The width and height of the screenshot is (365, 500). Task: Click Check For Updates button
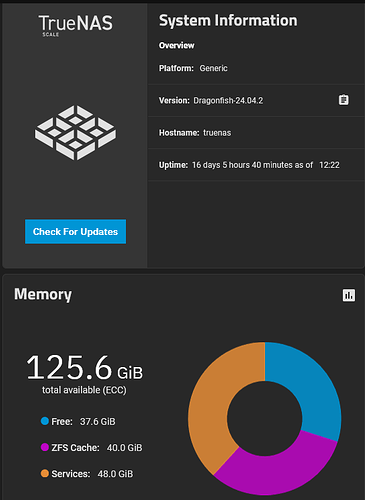click(x=75, y=231)
